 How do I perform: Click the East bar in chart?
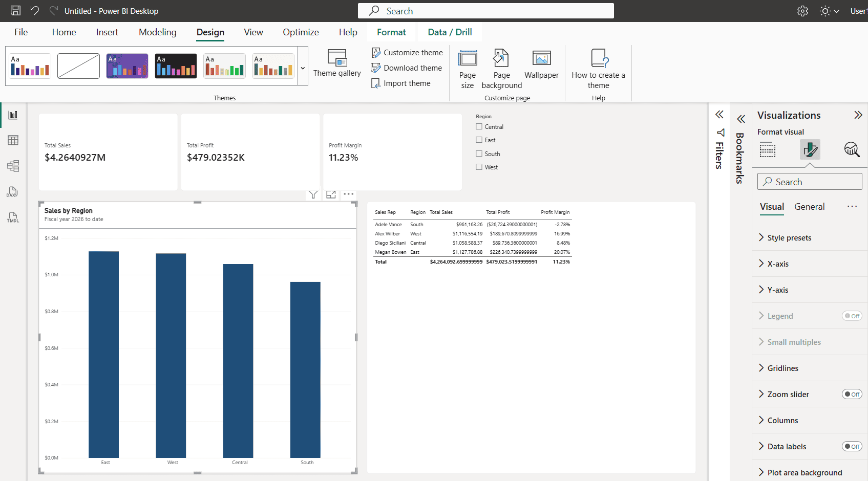pyautogui.click(x=103, y=354)
